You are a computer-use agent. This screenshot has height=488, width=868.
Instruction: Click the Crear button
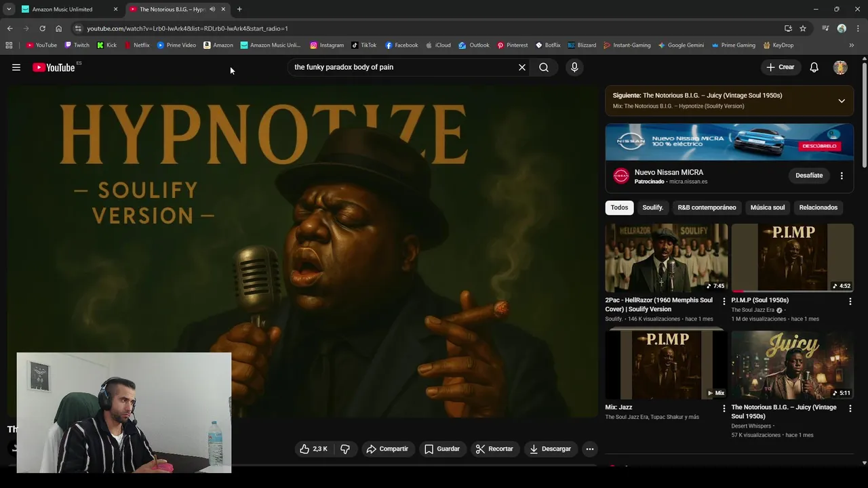pyautogui.click(x=780, y=67)
